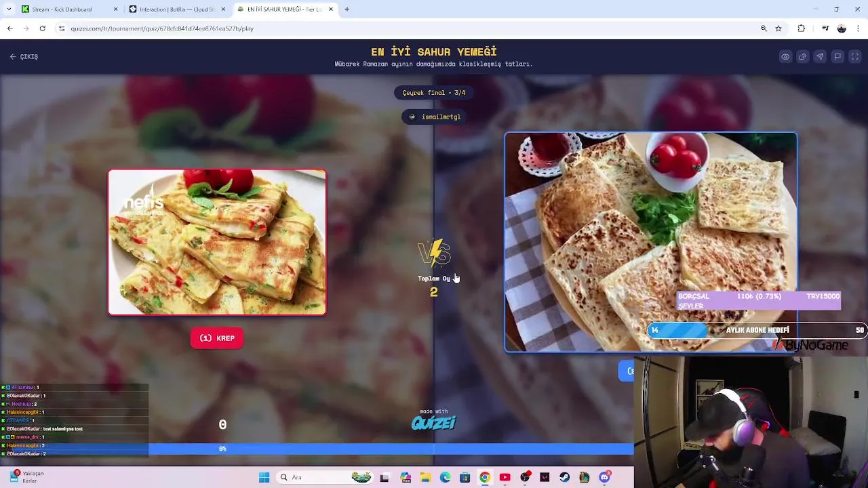Open the media controls icon

[825, 28]
